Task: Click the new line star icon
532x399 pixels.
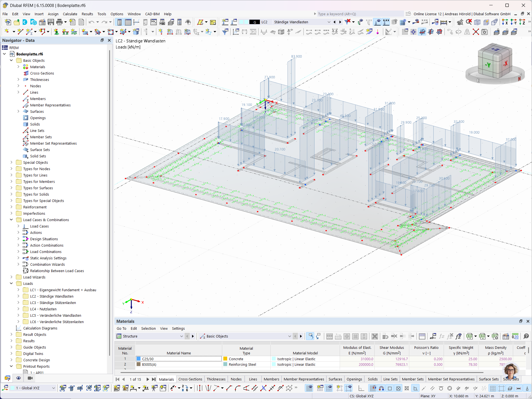Action: (20, 32)
